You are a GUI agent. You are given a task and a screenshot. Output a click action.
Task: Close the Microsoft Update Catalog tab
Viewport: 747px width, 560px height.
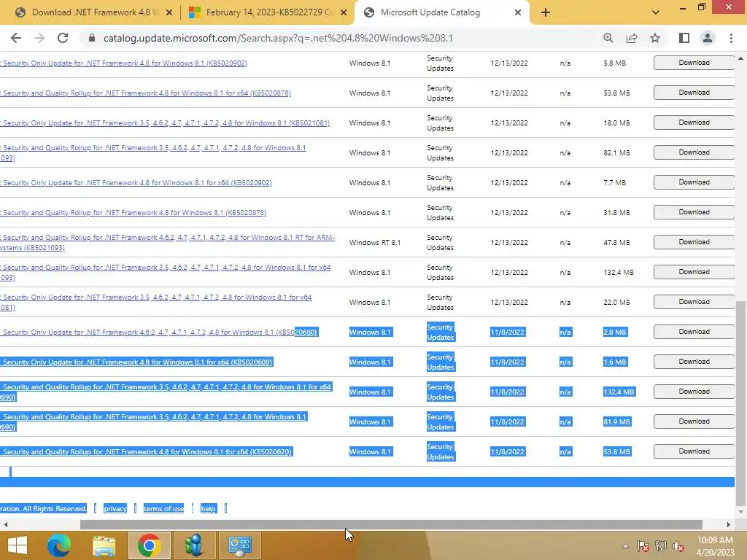tap(518, 12)
